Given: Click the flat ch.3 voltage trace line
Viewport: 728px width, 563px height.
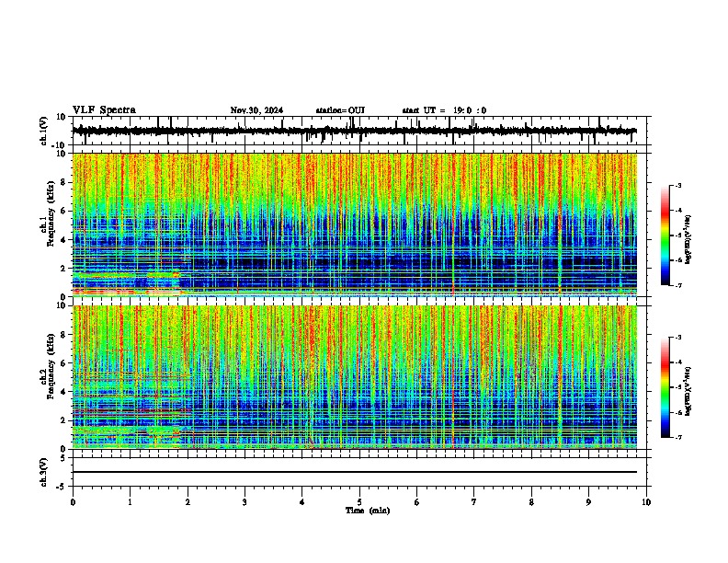Looking at the screenshot, I should click(355, 472).
